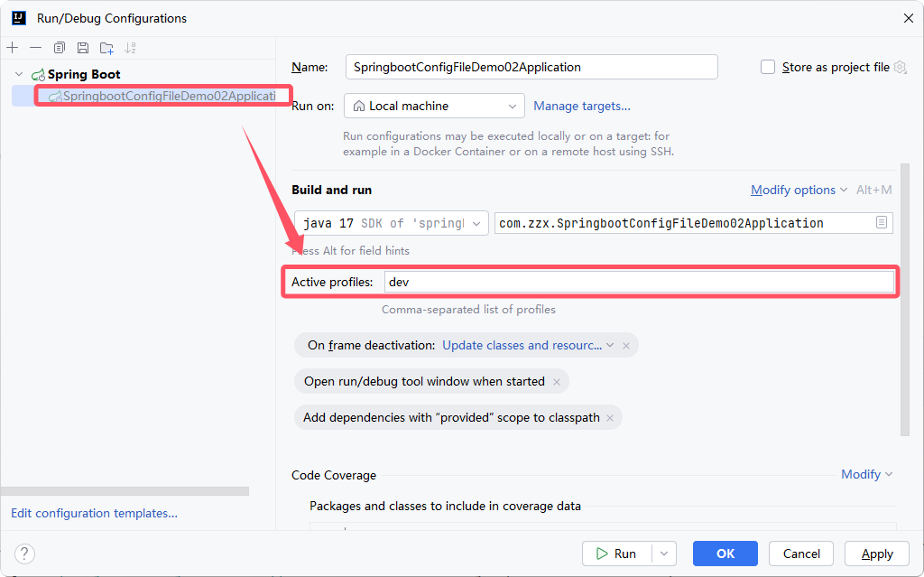
Task: Click the Run button
Action: [617, 554]
